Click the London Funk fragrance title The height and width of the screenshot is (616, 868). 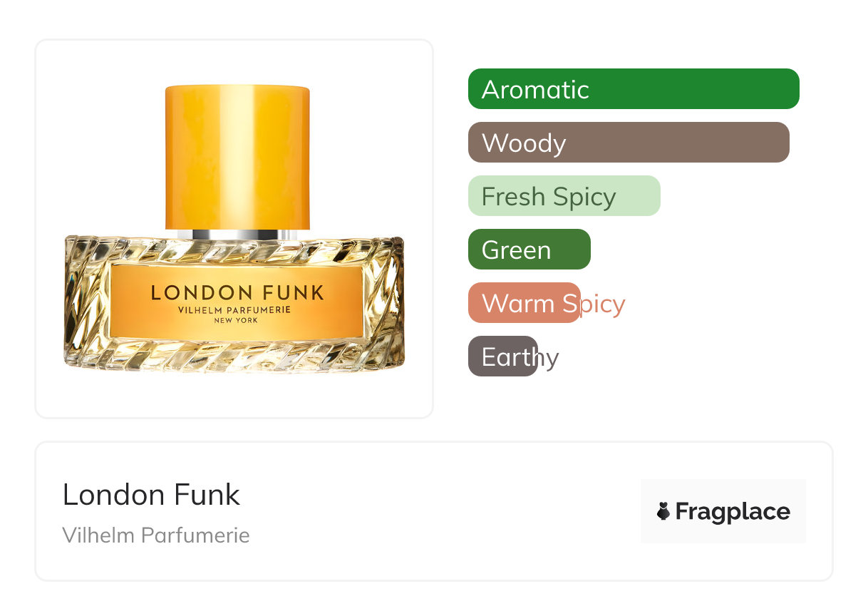(151, 495)
